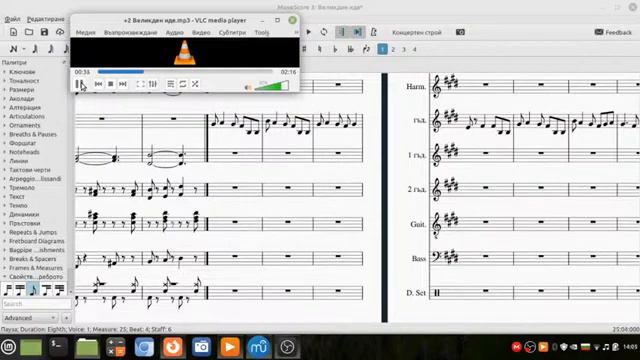Open the VLC Аудио menu

175,32
